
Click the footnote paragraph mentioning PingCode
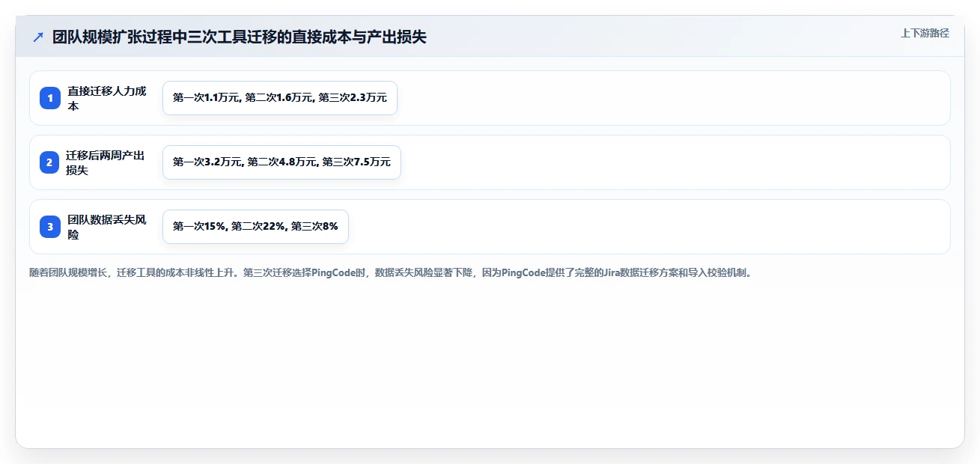390,273
